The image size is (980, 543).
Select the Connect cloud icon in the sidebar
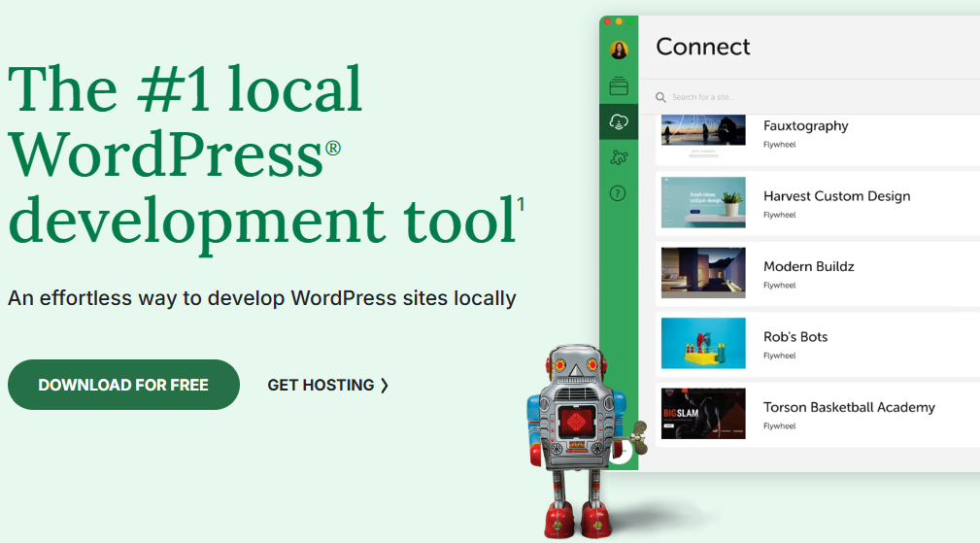(x=619, y=121)
